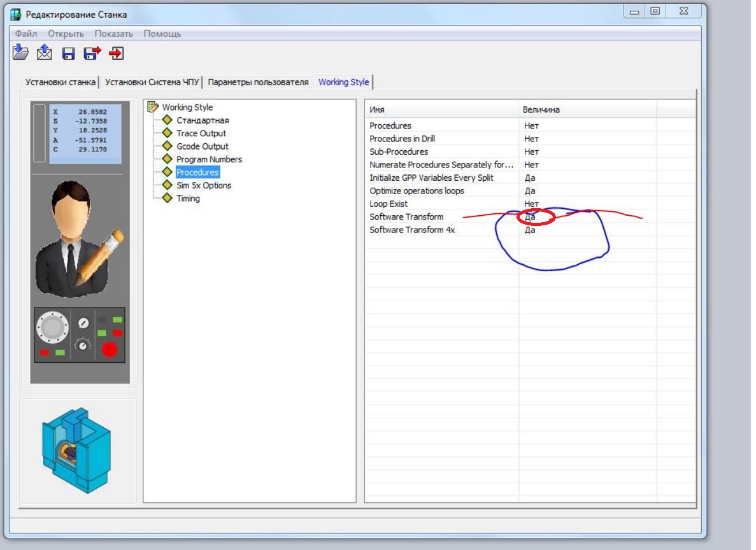Switch to Установки Система ЧПУ tab
Viewport: 756px width, 550px height.
click(152, 82)
